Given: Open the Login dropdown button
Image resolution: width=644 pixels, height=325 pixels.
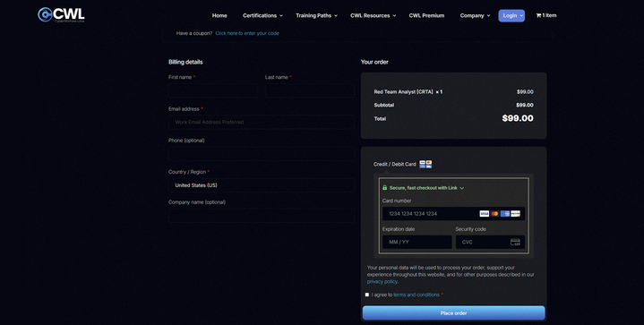Looking at the screenshot, I should coord(511,15).
